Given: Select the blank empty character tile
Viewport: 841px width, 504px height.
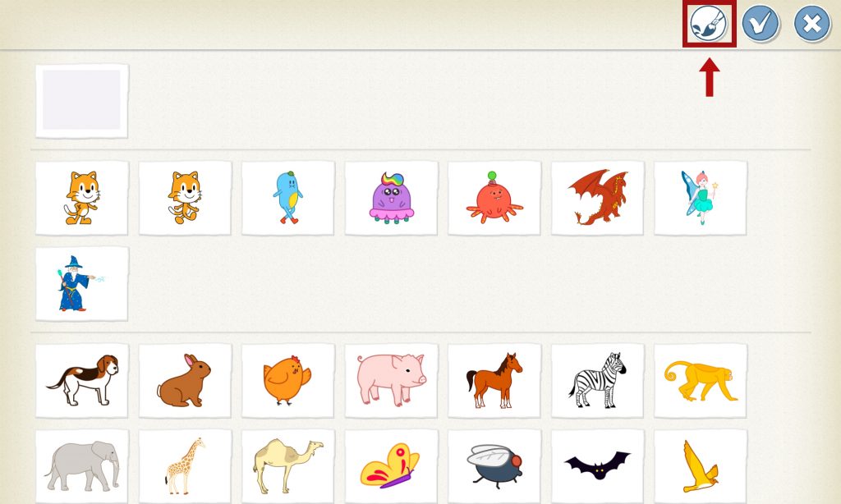Looking at the screenshot, I should tap(82, 101).
